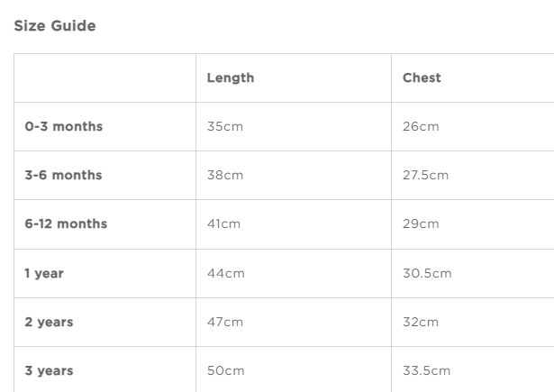
Task: Select the 29cm chest value
Action: (x=421, y=223)
